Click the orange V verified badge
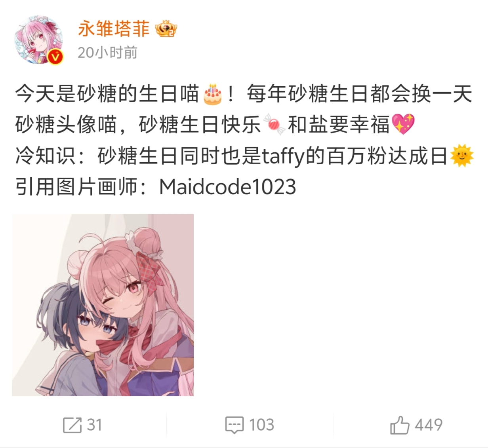 pos(55,57)
